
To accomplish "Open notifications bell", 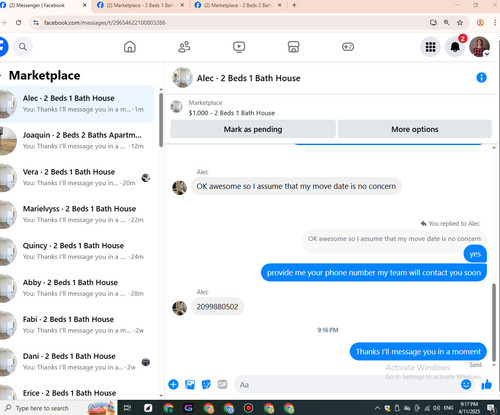I will 455,47.
